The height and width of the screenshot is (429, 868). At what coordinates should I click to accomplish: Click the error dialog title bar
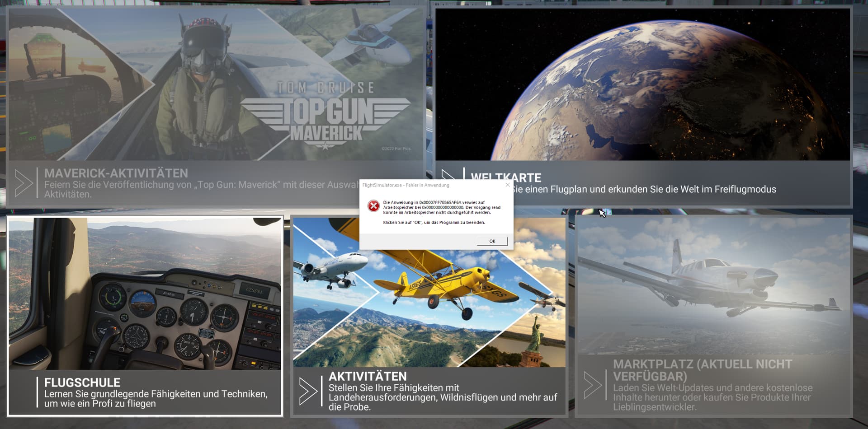[x=429, y=185]
